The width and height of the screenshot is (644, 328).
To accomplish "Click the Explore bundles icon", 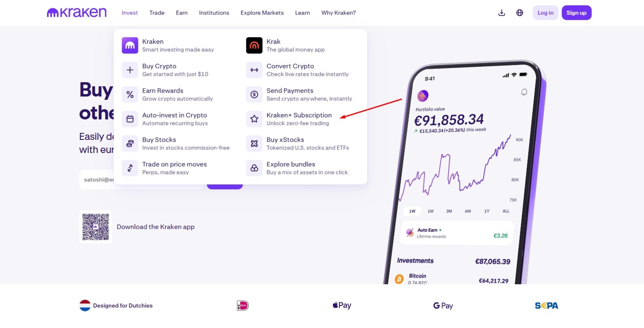I will click(x=254, y=168).
